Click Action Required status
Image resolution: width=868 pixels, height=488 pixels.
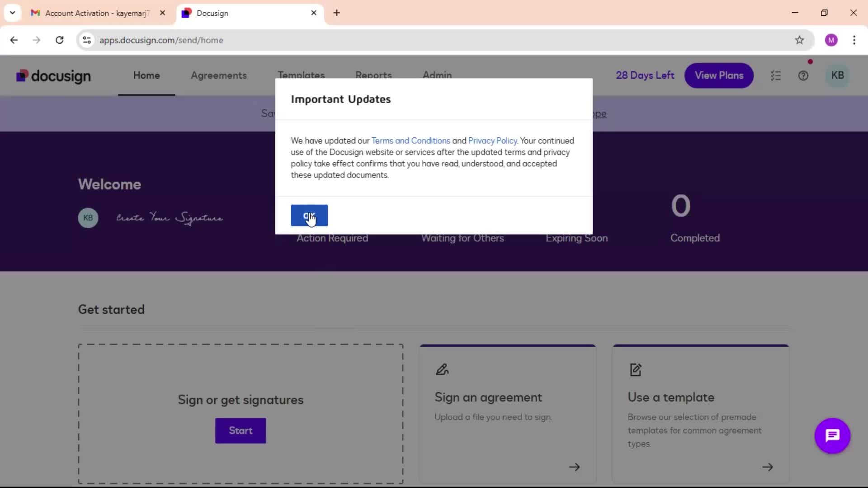pos(332,238)
